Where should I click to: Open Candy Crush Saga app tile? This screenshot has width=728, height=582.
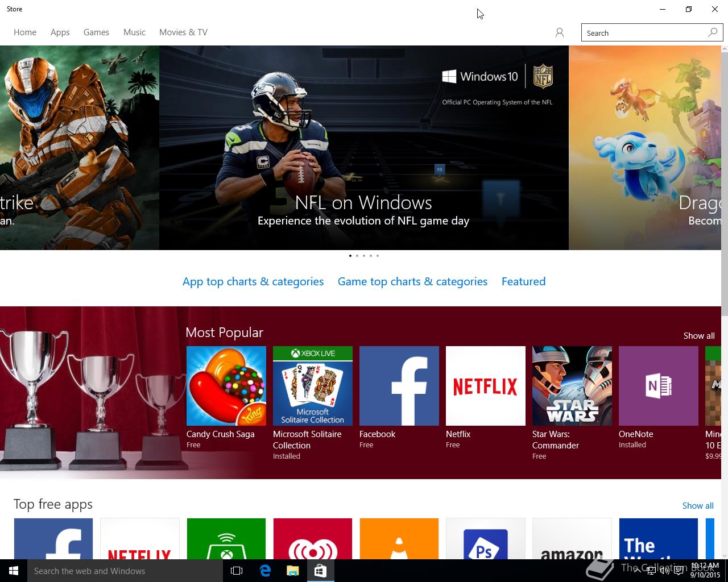226,386
